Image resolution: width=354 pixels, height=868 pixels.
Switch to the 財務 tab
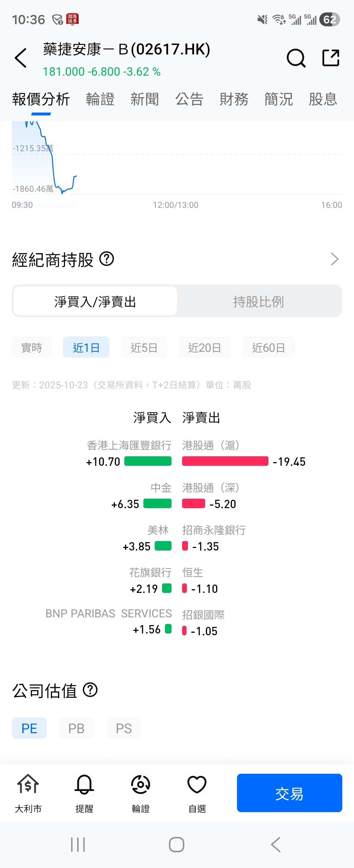click(x=234, y=99)
